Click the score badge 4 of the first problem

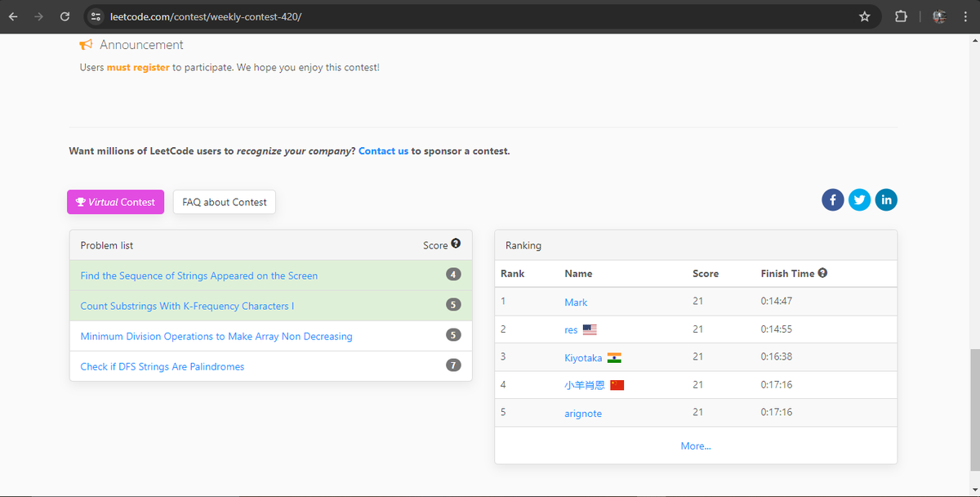coord(453,275)
